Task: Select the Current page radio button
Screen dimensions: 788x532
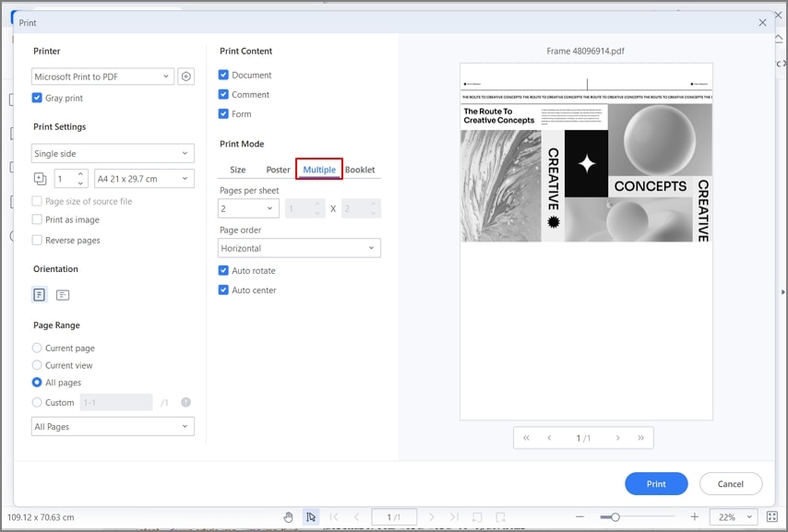Action: pyautogui.click(x=37, y=348)
